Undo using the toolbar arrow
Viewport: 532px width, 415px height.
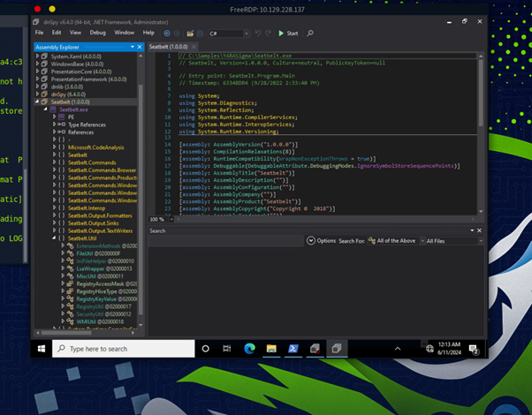(x=258, y=34)
